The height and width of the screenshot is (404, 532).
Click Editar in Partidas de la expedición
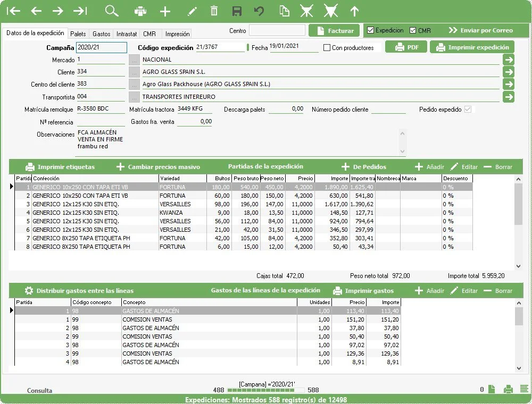[x=464, y=167]
